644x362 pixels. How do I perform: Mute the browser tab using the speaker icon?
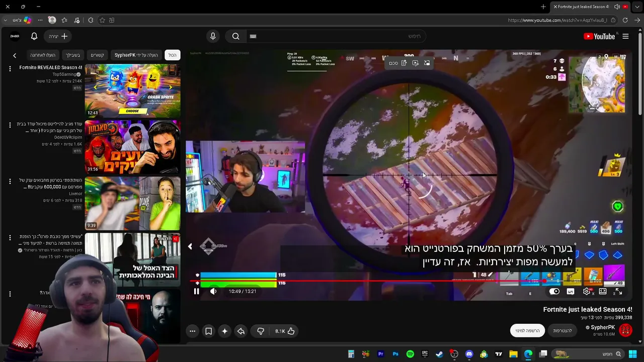pyautogui.click(x=617, y=7)
